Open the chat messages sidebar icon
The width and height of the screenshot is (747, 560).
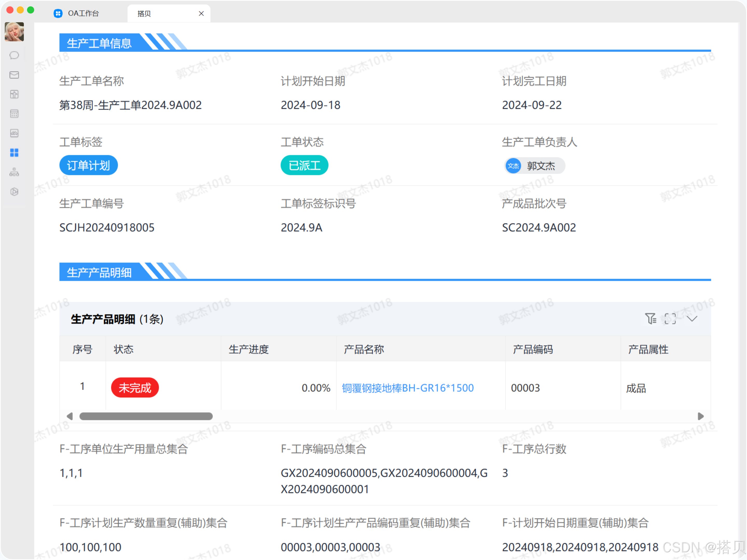(14, 55)
